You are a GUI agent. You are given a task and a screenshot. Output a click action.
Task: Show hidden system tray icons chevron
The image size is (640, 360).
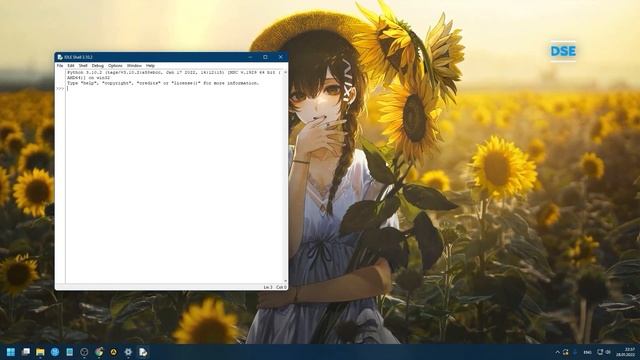coord(557,352)
